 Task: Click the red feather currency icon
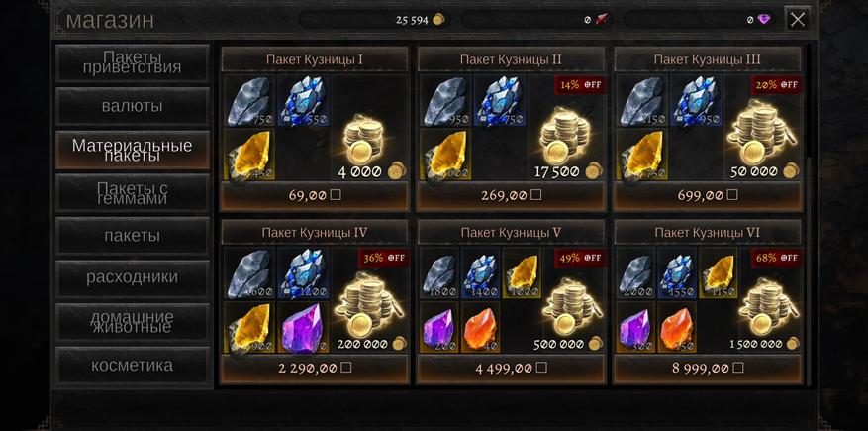tap(601, 20)
